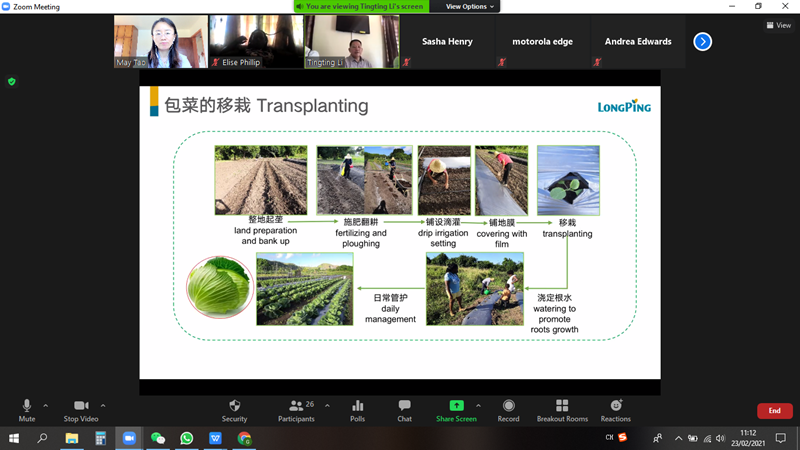The width and height of the screenshot is (800, 450).
Task: Show next participants with the blue arrow
Action: pos(702,42)
